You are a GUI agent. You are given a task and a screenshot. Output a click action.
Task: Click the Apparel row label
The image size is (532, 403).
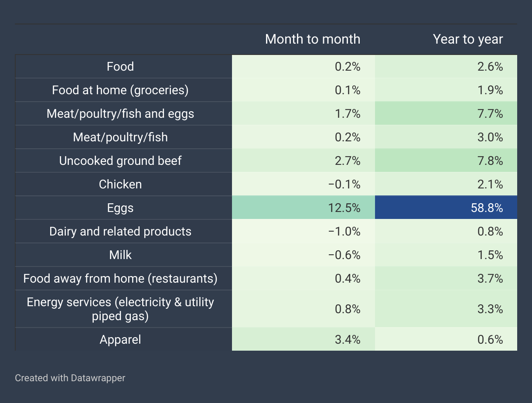click(x=120, y=339)
